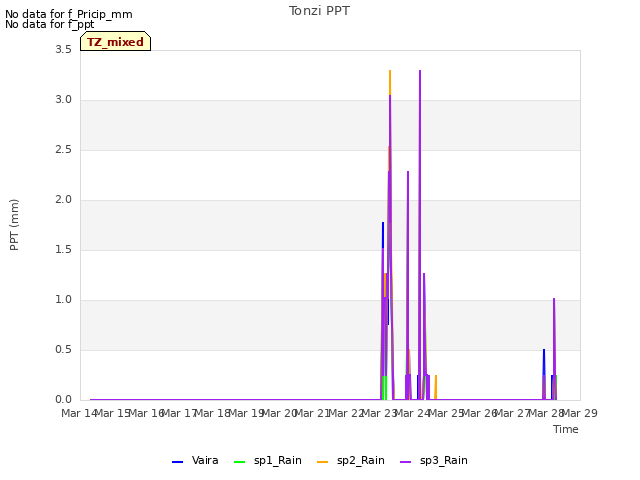This screenshot has height=480, width=640.
Task: Toggle the sp2_Rain legend entry
Action: point(351,460)
